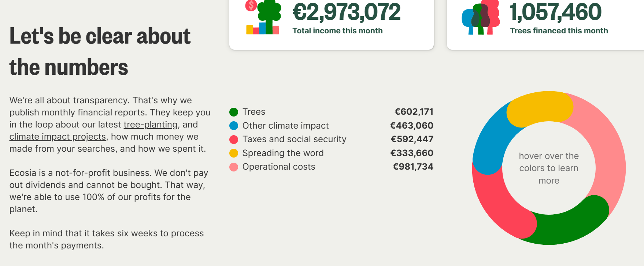This screenshot has width=644, height=266.
Task: Click the money tree income icon
Action: (x=264, y=18)
